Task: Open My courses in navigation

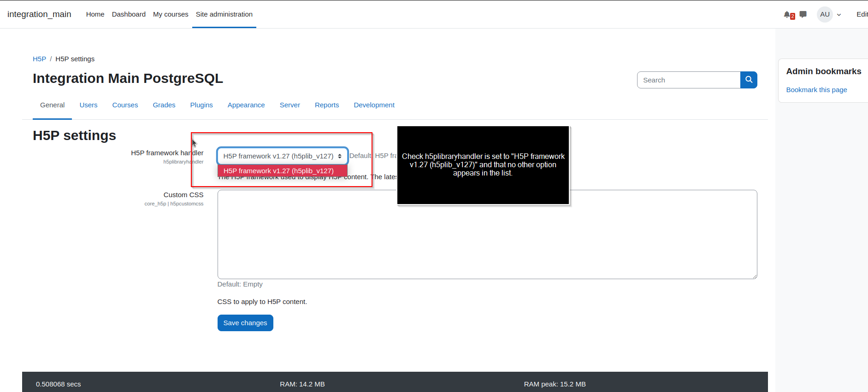Action: point(171,14)
